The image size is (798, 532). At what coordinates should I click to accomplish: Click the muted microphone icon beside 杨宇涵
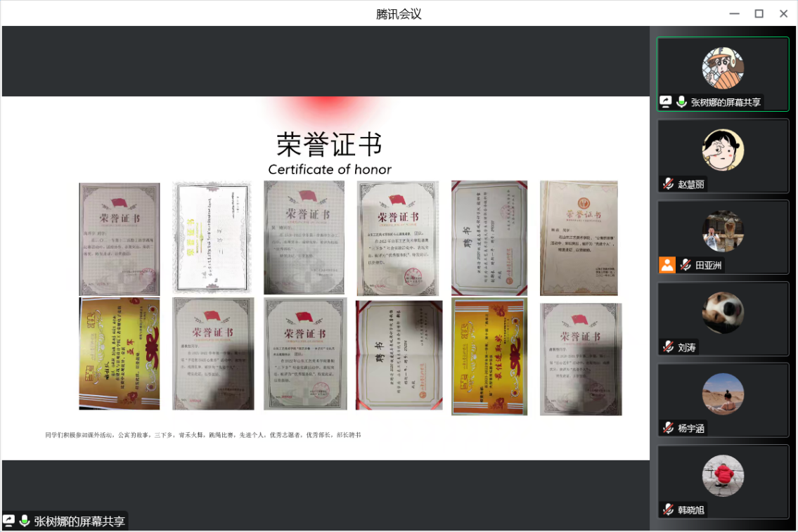[x=668, y=428]
